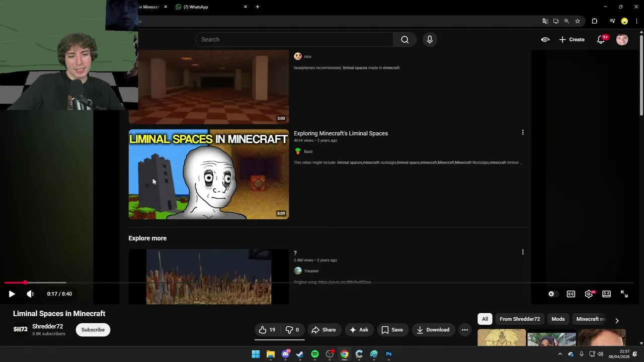Open the 1heaven channel link

point(311,271)
